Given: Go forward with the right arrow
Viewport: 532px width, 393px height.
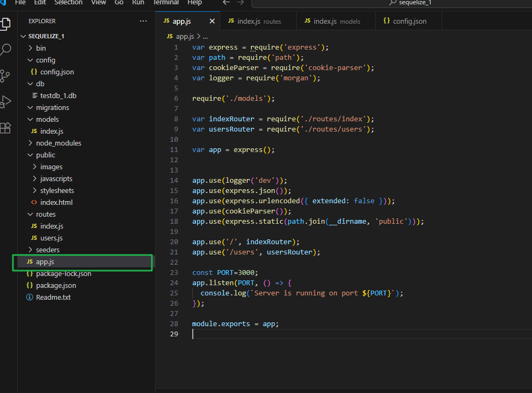Looking at the screenshot, I should [240, 3].
